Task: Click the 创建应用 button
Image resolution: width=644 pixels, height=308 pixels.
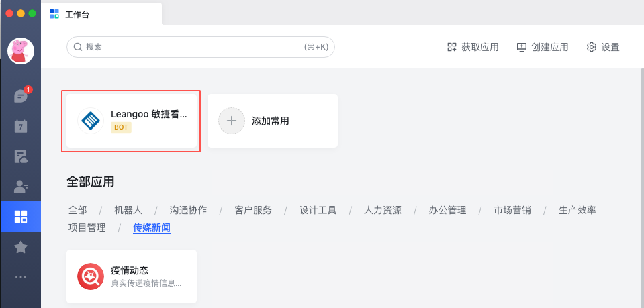Action: click(542, 47)
